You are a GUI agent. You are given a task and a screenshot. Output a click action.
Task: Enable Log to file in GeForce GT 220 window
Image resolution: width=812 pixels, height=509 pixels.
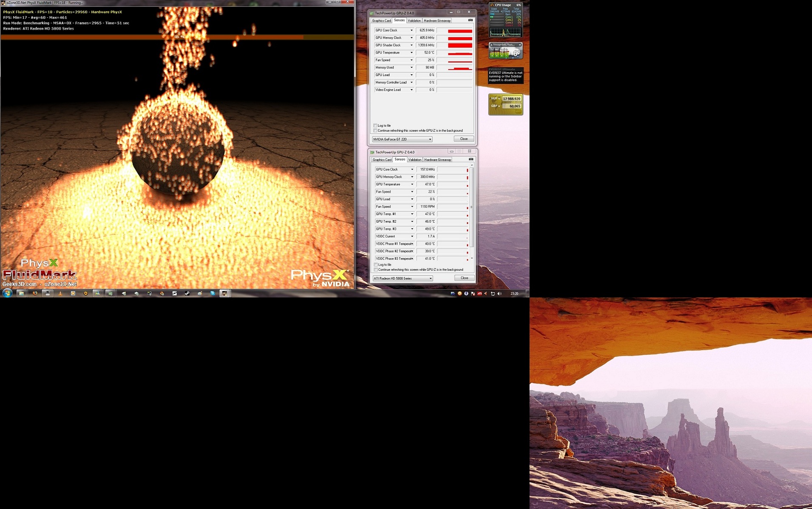pos(375,125)
